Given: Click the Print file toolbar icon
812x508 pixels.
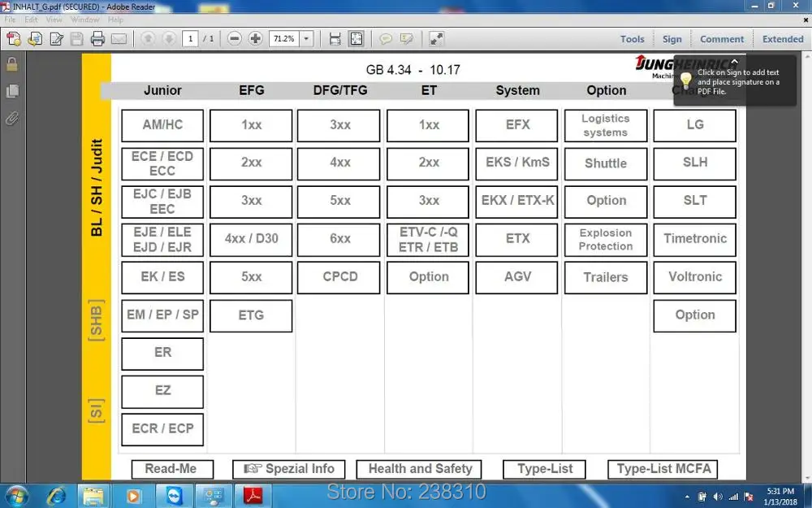Looking at the screenshot, I should (97, 39).
